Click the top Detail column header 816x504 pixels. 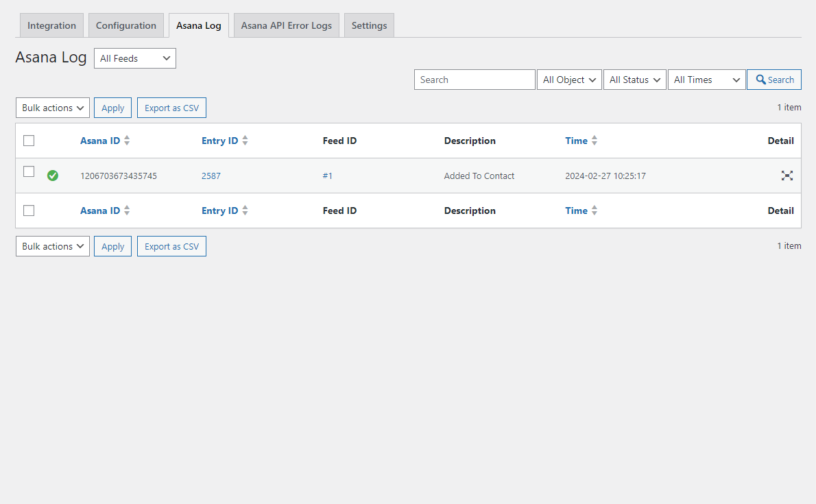[x=780, y=141]
